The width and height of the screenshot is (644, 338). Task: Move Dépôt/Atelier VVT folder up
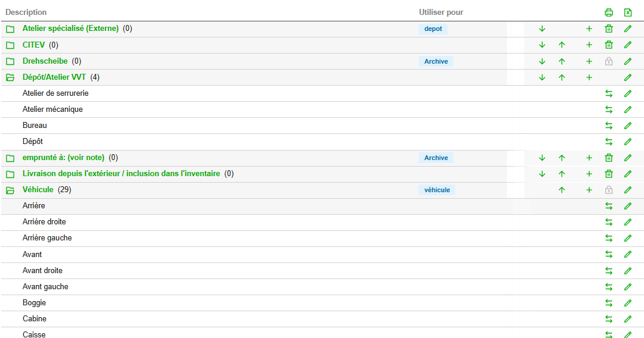point(561,77)
